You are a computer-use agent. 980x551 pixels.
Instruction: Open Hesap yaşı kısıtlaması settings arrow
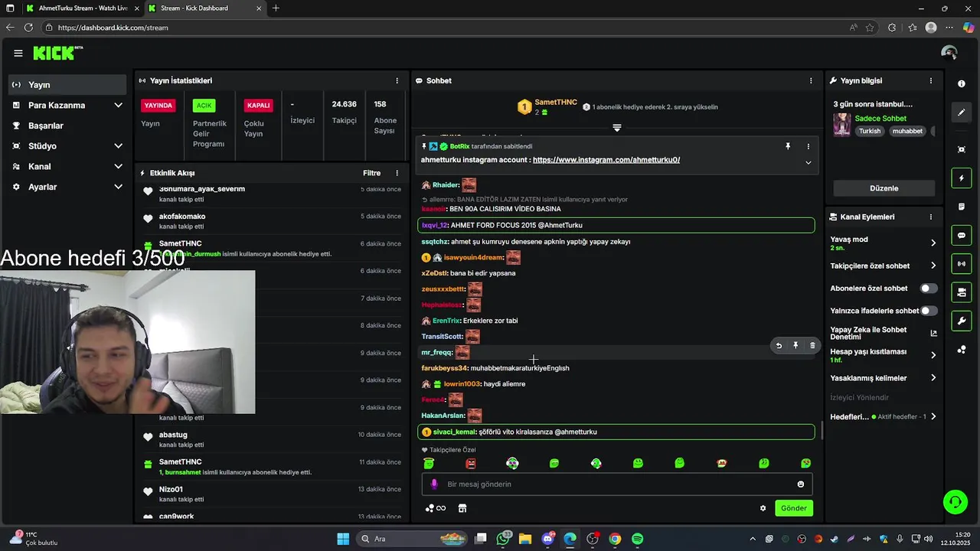tap(933, 355)
